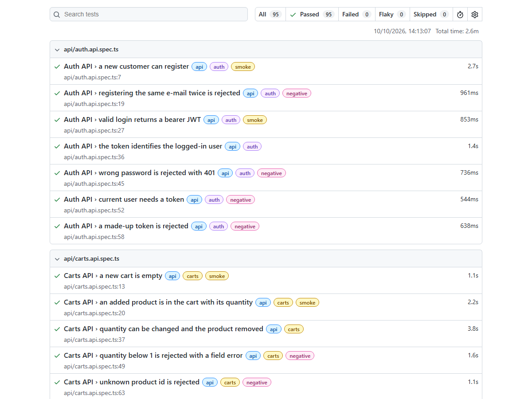Image resolution: width=532 pixels, height=399 pixels.
Task: Focus the Search tests field
Action: click(x=149, y=14)
